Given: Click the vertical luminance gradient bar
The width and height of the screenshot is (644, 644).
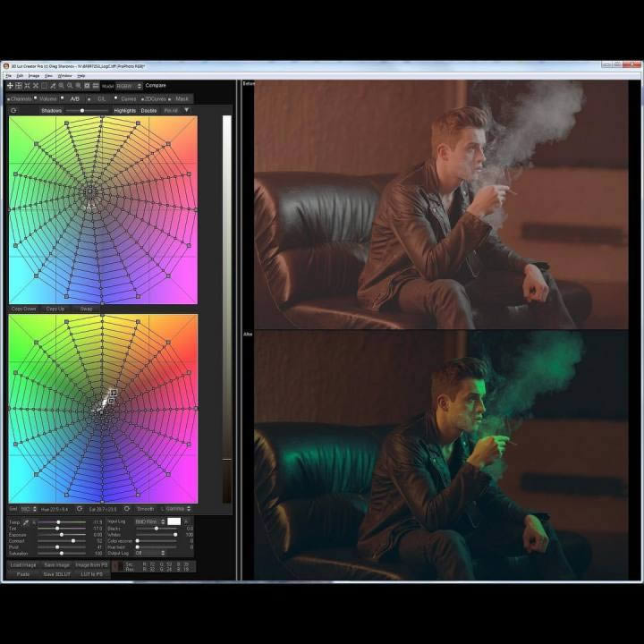Looking at the screenshot, I should 226,309.
